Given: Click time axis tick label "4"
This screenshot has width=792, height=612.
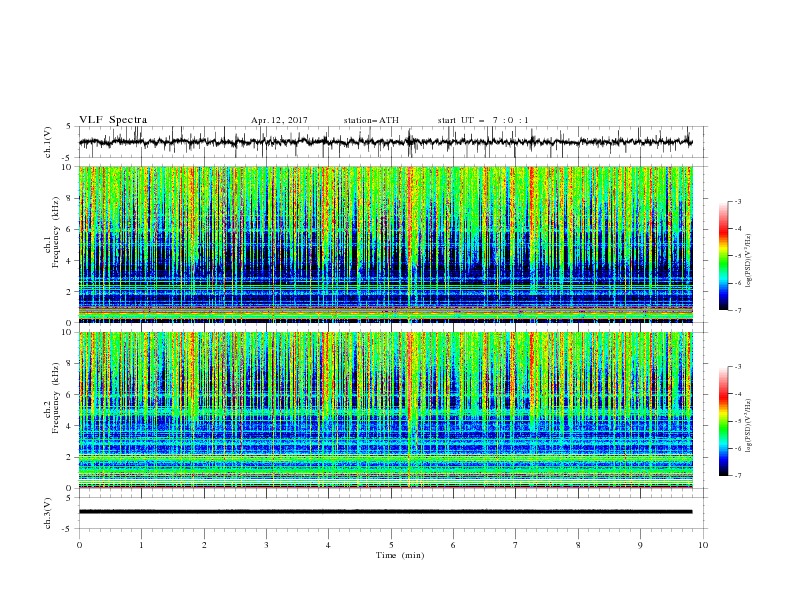Looking at the screenshot, I should (x=328, y=545).
